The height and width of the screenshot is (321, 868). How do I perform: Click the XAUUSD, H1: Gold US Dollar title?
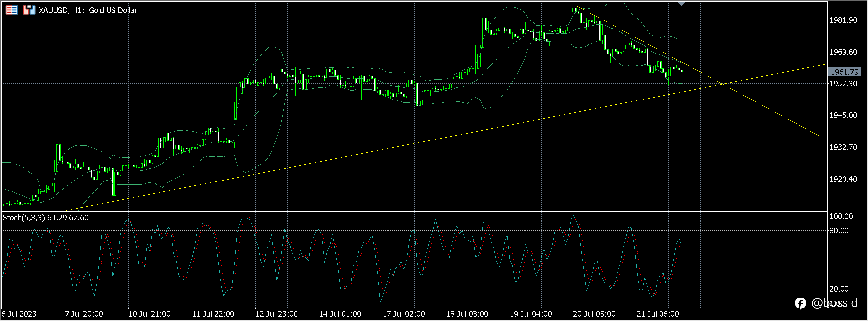pyautogui.click(x=88, y=10)
